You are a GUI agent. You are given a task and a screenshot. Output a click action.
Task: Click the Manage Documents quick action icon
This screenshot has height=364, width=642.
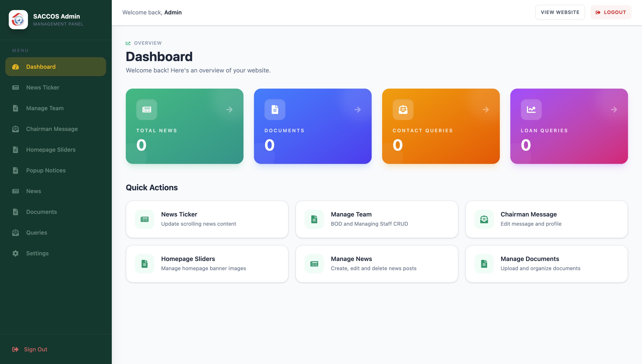(x=484, y=264)
